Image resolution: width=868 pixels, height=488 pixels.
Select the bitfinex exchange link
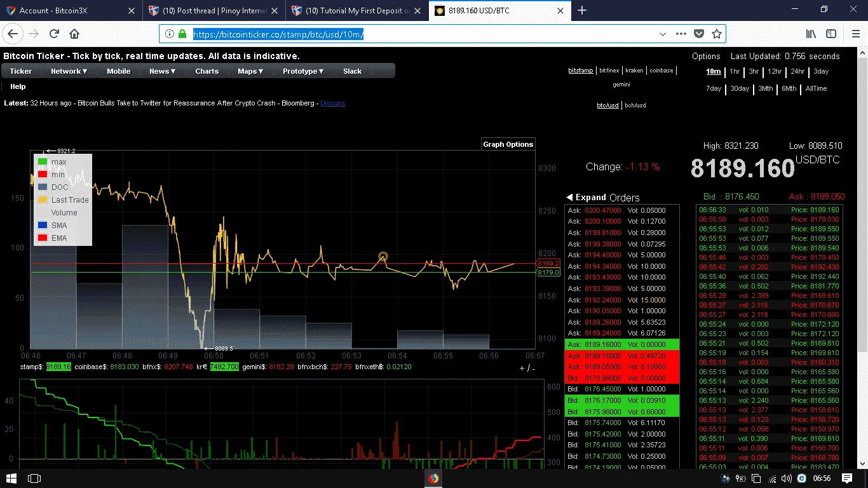pyautogui.click(x=609, y=71)
